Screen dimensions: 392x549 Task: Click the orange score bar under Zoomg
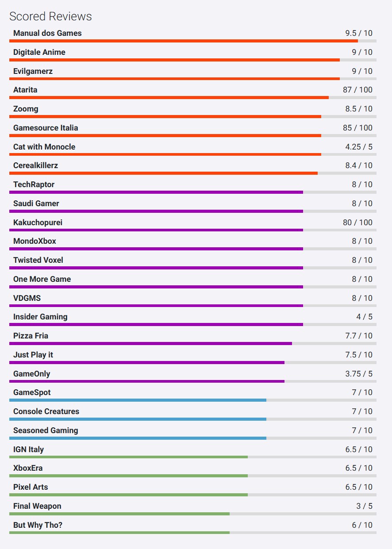(165, 117)
